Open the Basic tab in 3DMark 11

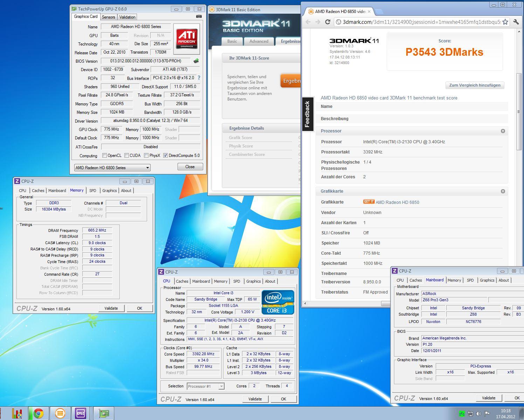[x=232, y=41]
